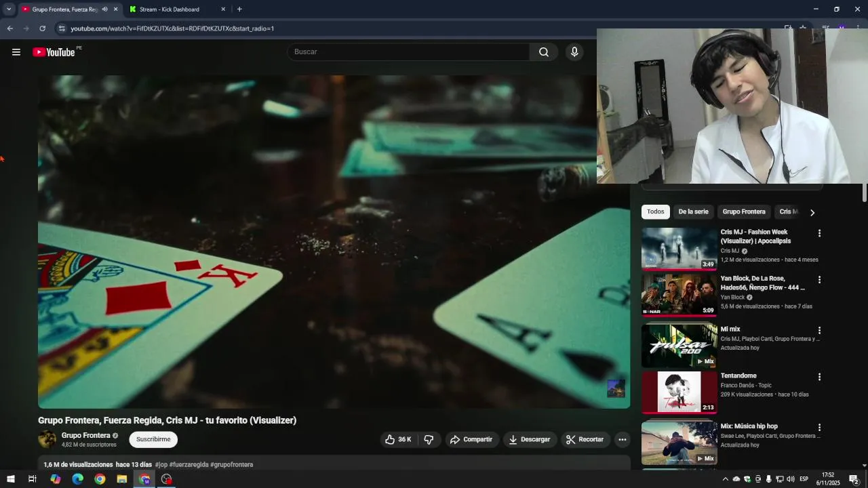
Task: Switch to Stream - Kick Dashboard tab
Action: [176, 9]
